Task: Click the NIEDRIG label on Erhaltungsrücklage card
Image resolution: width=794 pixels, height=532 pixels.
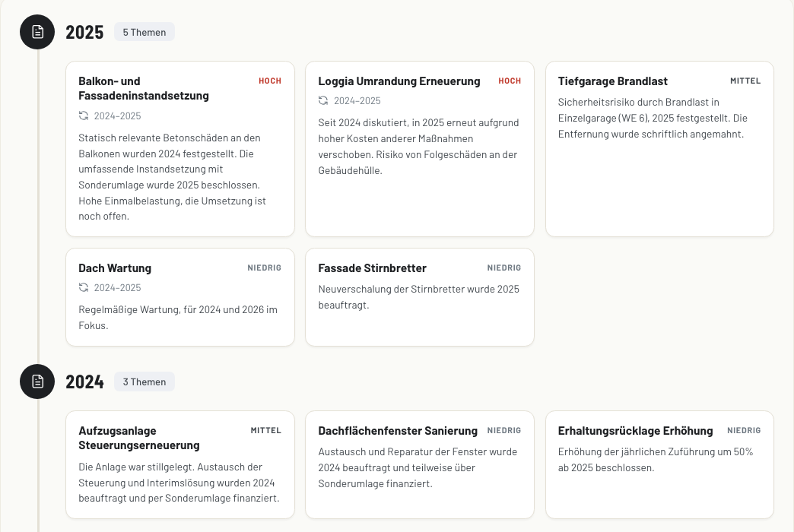Action: point(744,430)
